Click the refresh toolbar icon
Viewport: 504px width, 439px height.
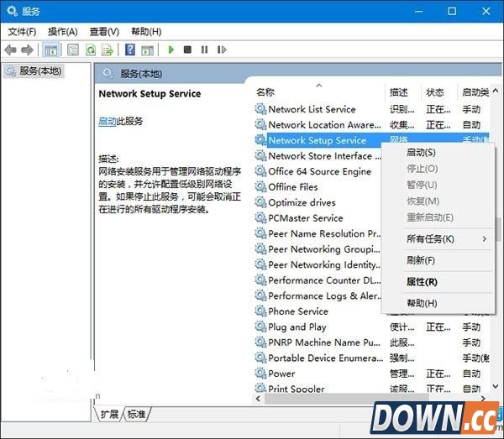pos(90,50)
